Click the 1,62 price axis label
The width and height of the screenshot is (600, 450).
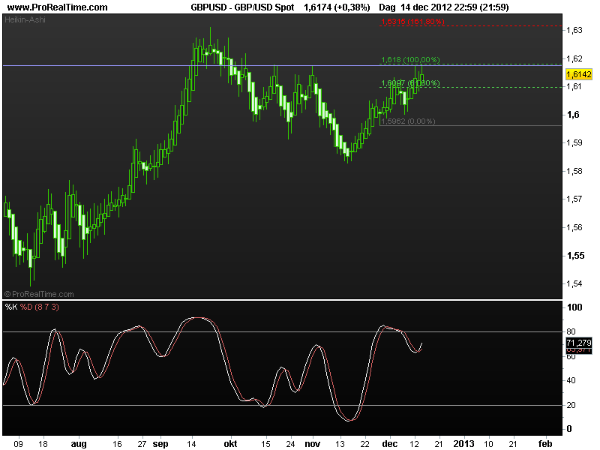click(x=574, y=59)
